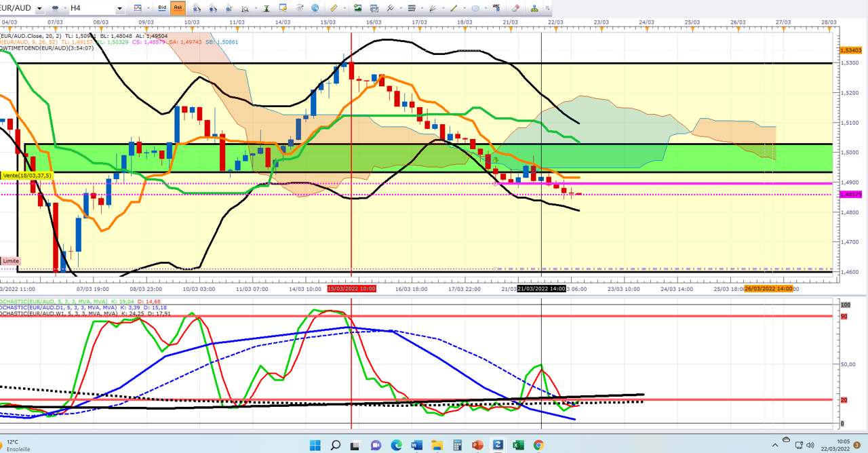Image resolution: width=868 pixels, height=453 pixels.
Task: Select the ellipse shape tool
Action: pyautogui.click(x=475, y=8)
